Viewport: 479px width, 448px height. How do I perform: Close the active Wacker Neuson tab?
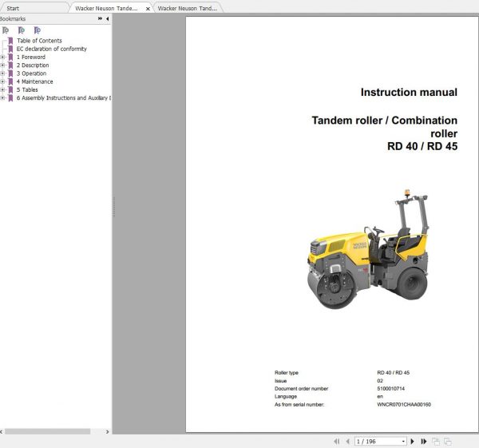(x=148, y=9)
